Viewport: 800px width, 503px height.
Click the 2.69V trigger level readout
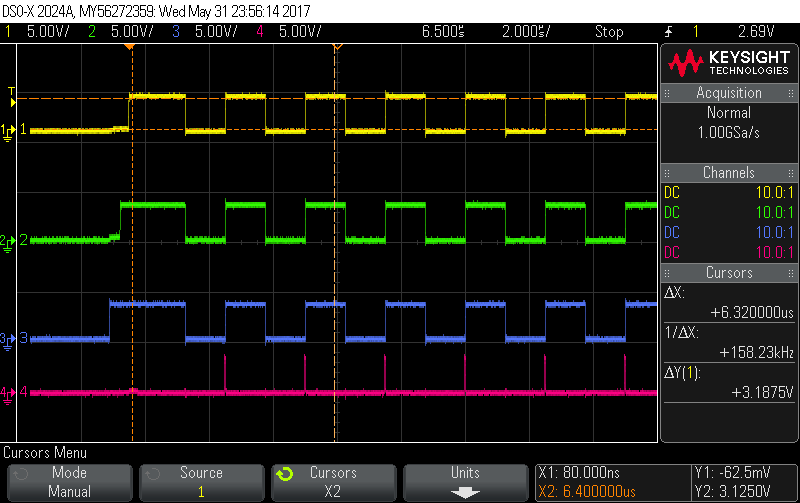(x=756, y=32)
